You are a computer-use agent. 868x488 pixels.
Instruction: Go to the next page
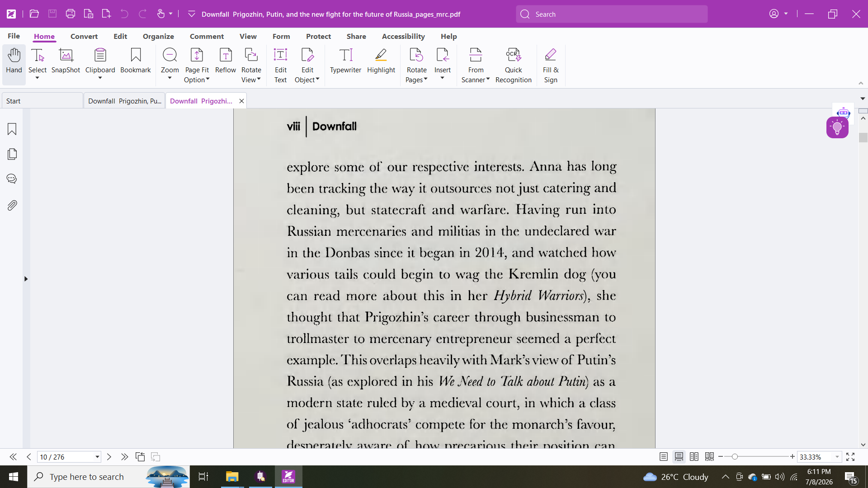pyautogui.click(x=109, y=457)
